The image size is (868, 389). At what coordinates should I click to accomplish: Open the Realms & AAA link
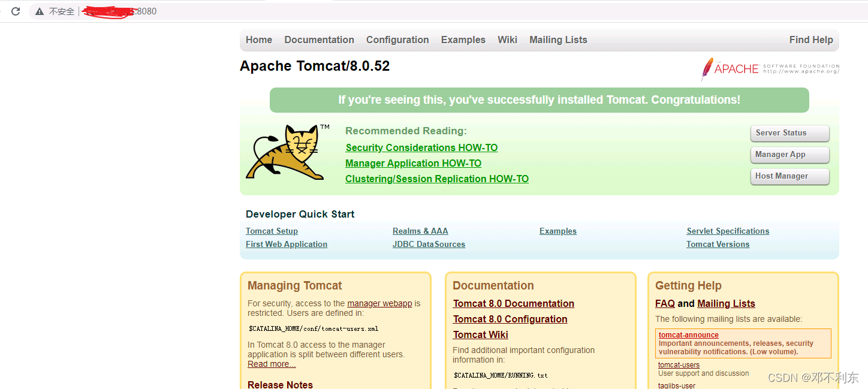(x=420, y=231)
